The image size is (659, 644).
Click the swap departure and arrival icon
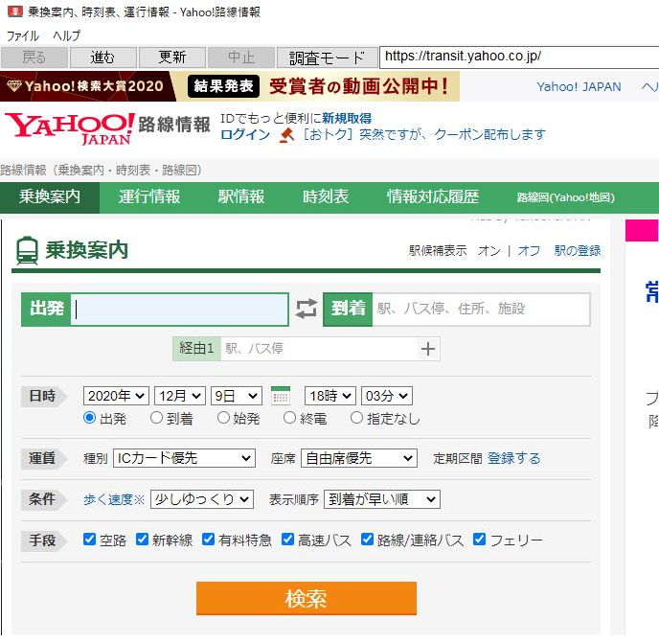point(306,309)
